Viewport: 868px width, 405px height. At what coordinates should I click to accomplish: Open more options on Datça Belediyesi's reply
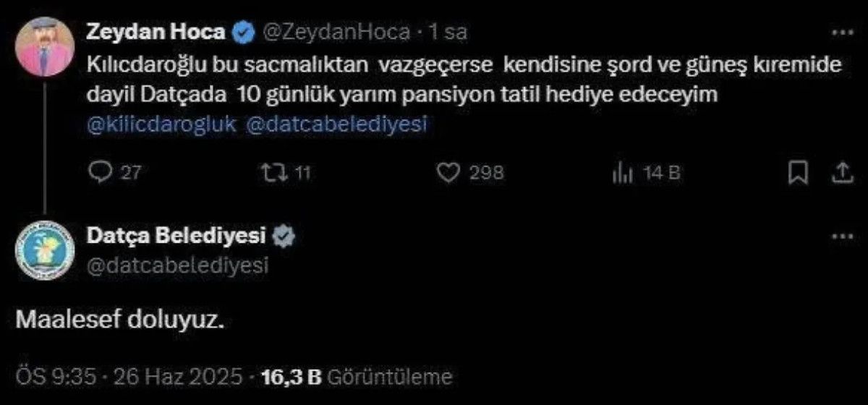point(843,237)
